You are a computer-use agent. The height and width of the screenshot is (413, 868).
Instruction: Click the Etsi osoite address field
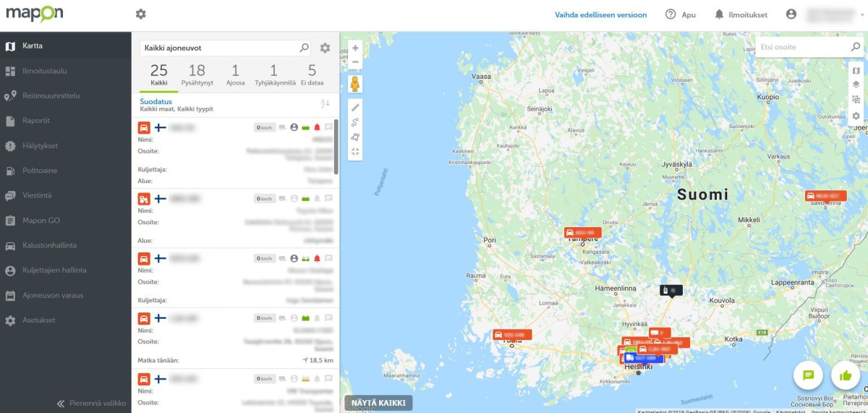801,47
